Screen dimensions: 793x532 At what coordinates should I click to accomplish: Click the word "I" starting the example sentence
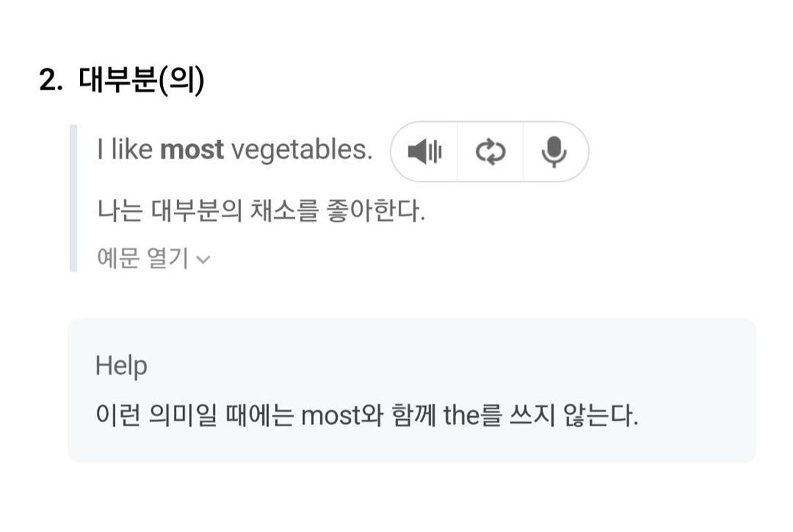coord(100,150)
